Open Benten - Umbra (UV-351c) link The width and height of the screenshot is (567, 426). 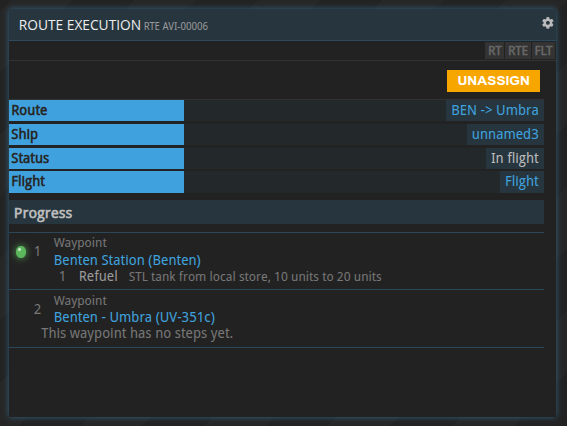pos(134,317)
